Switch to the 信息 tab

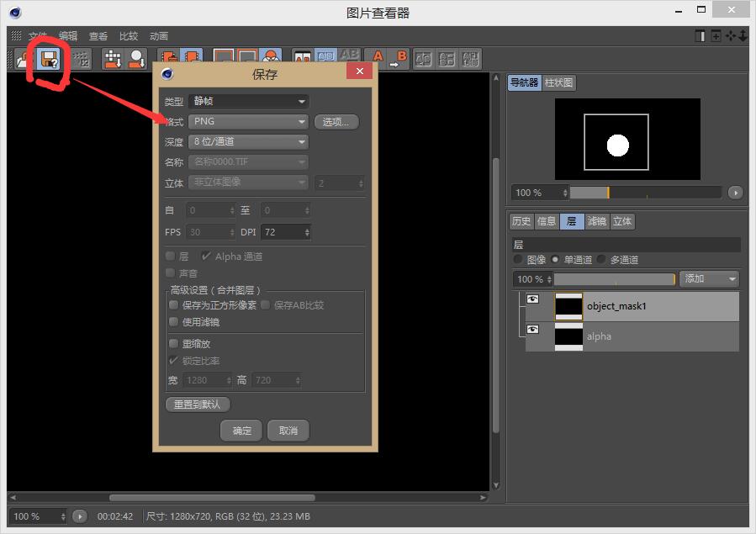(x=547, y=221)
